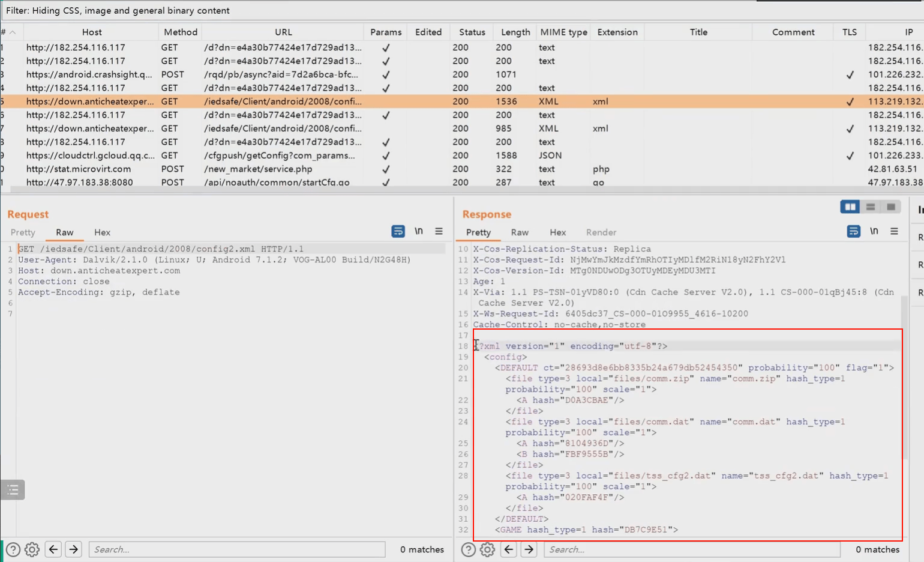The image size is (924, 562).
Task: Select tabbed layout view toggle
Action: [x=891, y=207]
